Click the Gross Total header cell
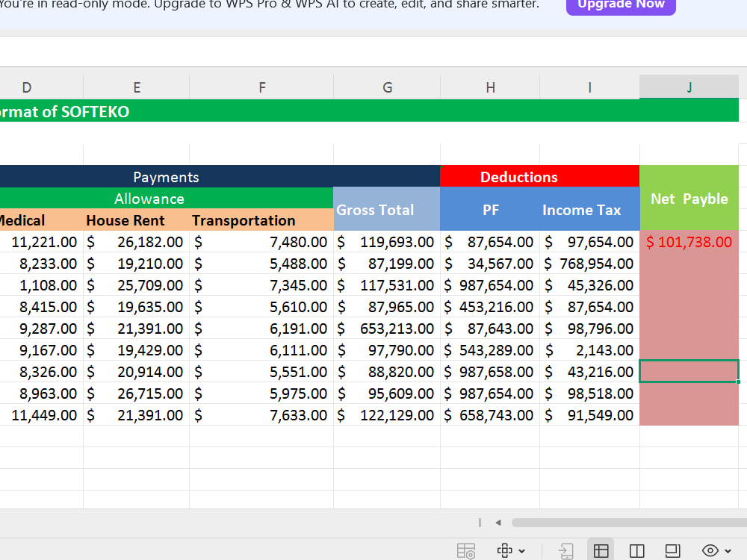 (x=387, y=208)
